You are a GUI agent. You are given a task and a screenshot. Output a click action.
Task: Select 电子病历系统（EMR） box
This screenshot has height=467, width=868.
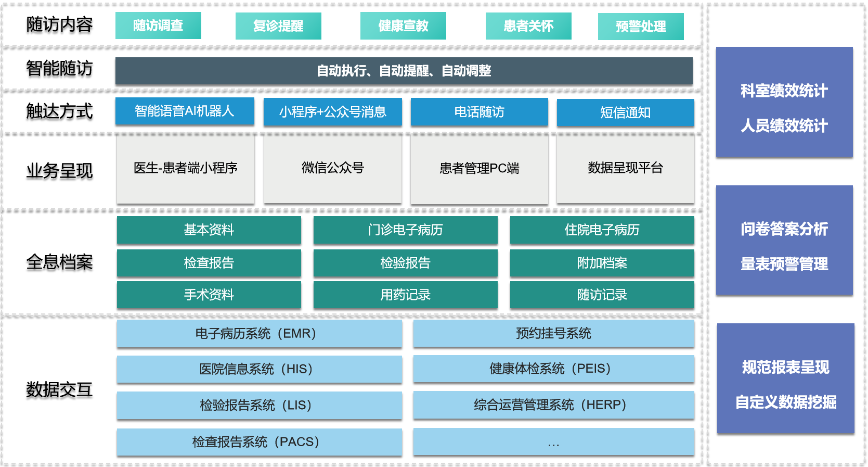coord(259,333)
